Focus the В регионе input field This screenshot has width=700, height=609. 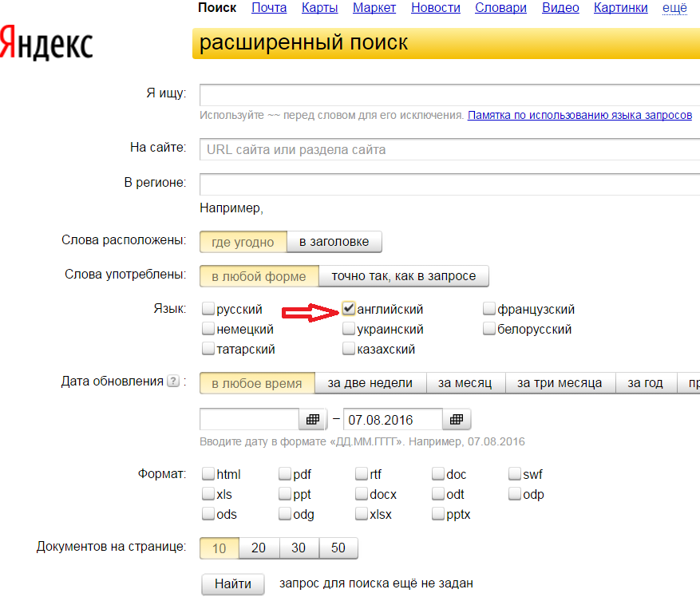(x=449, y=184)
